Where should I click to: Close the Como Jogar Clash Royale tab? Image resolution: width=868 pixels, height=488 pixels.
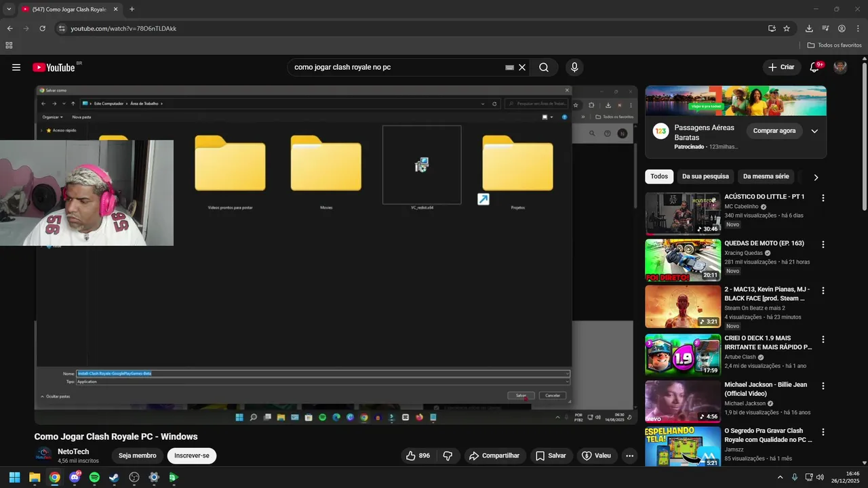click(115, 9)
